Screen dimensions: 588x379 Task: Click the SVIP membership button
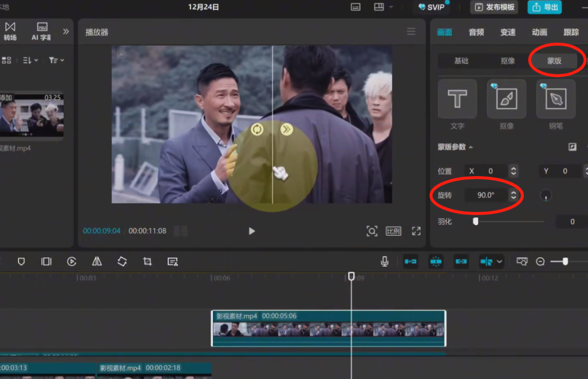(431, 7)
